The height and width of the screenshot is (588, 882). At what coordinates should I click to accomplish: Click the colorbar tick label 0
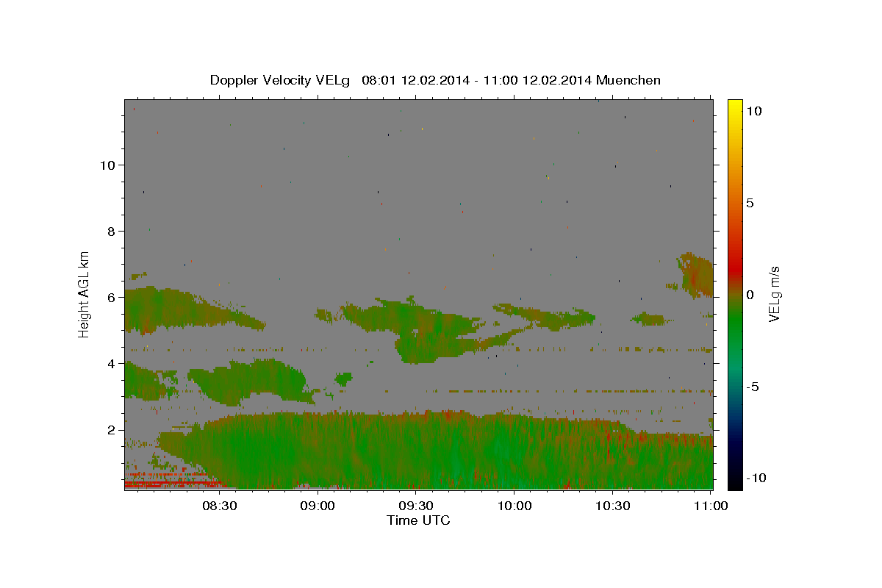[750, 295]
